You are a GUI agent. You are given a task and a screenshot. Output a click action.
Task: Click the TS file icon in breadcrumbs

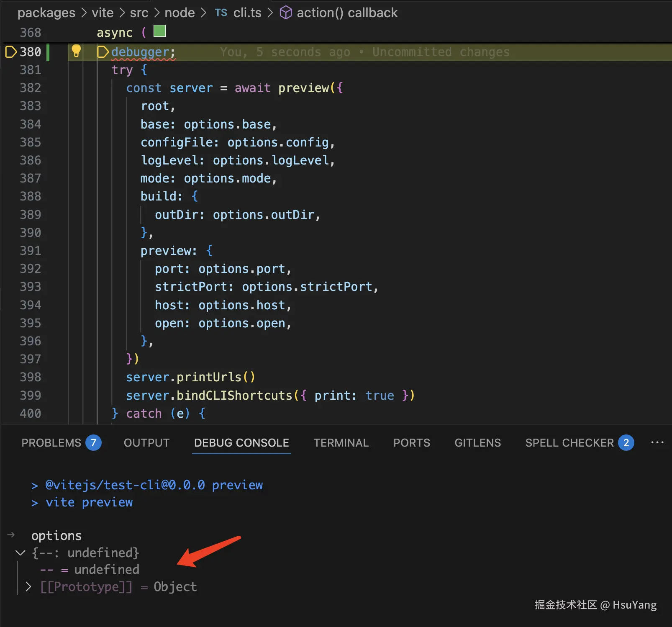pyautogui.click(x=221, y=13)
